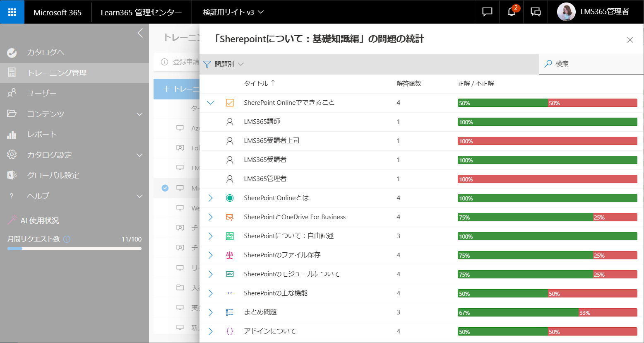
Task: Click 正解 / 不正解 column header
Action: click(476, 83)
